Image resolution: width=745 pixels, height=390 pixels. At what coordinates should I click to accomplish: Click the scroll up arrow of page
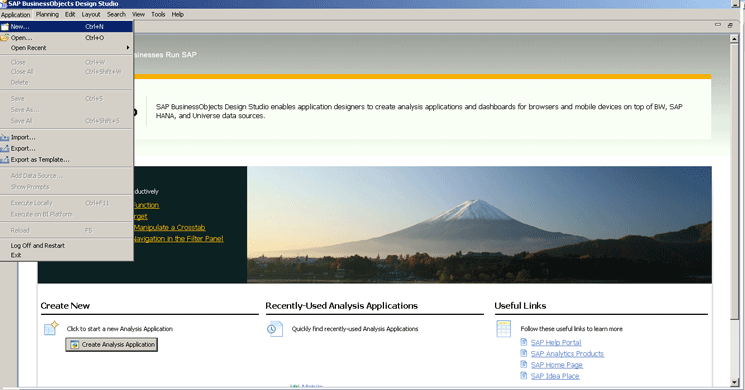(735, 39)
